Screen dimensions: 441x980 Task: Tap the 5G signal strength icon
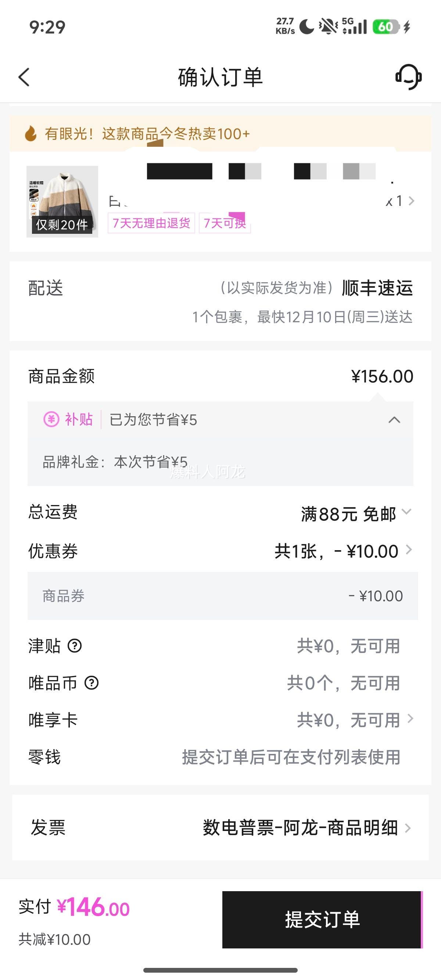[x=354, y=26]
